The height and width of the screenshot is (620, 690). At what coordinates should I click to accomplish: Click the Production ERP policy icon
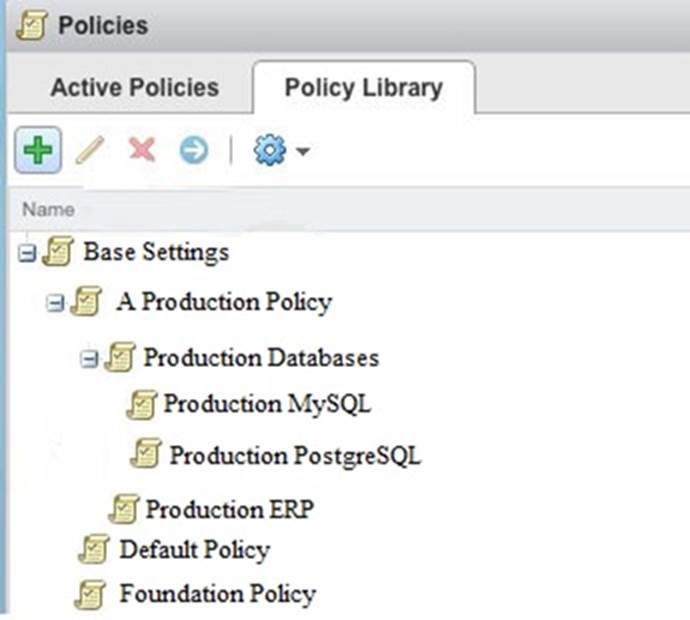(x=124, y=510)
